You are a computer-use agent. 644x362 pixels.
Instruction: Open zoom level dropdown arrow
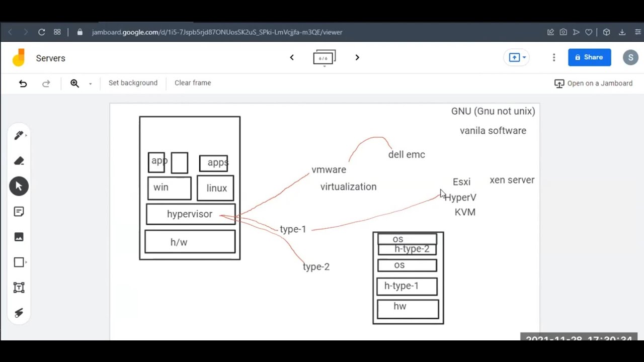[x=90, y=84]
